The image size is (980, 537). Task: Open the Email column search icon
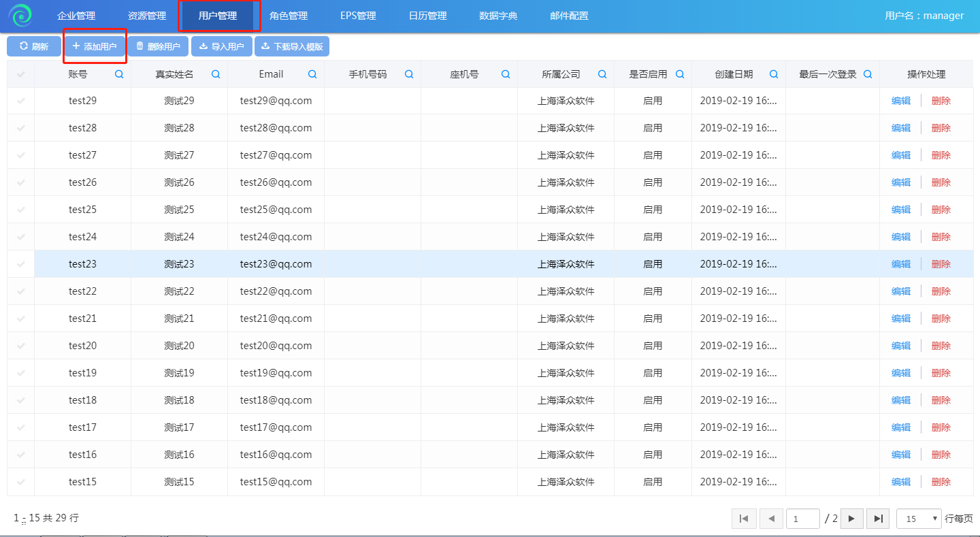pos(312,74)
